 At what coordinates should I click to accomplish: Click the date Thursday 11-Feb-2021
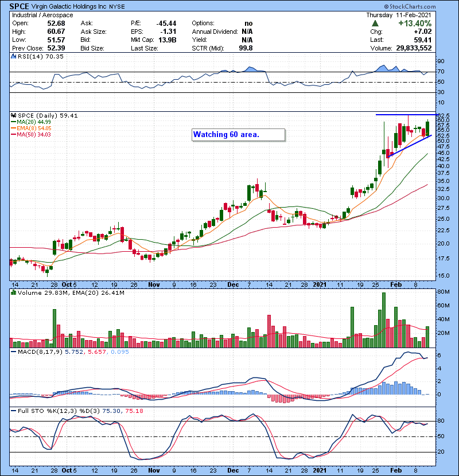pos(399,15)
